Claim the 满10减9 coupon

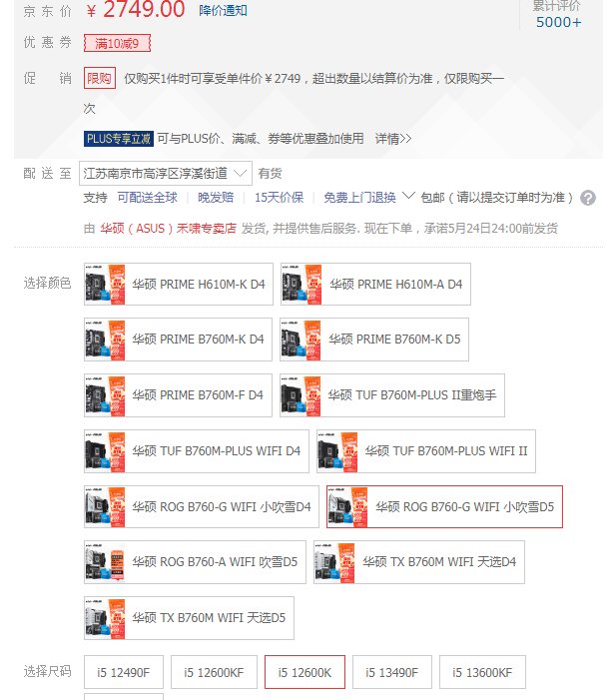click(x=117, y=43)
